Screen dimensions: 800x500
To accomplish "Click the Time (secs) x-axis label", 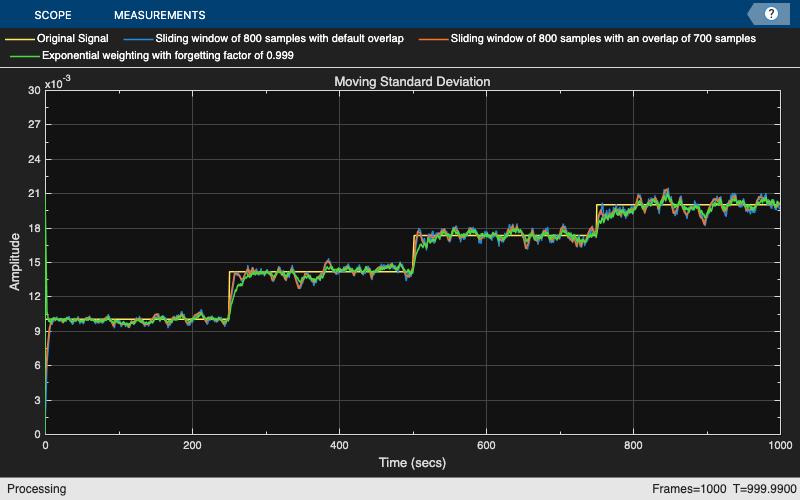I will point(412,463).
